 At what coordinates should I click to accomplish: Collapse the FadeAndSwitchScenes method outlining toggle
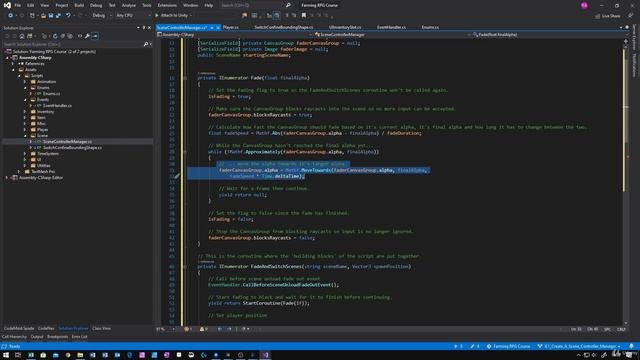[185, 266]
